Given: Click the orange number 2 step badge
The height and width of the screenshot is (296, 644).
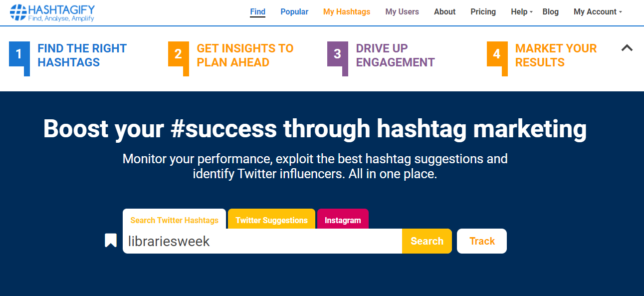Looking at the screenshot, I should click(178, 54).
